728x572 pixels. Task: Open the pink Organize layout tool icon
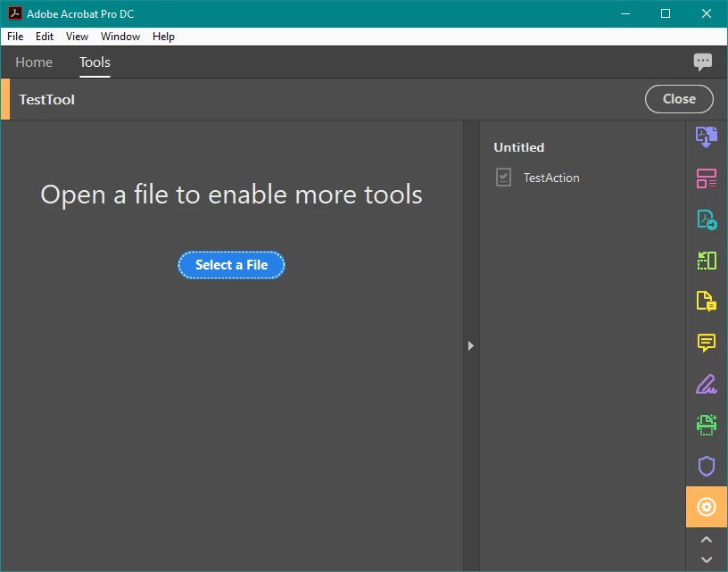[707, 178]
